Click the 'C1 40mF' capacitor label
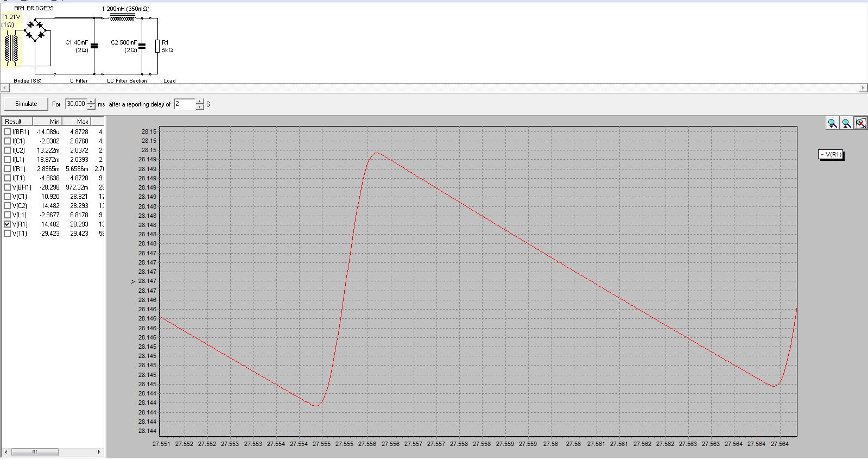The width and height of the screenshot is (868, 459). point(77,42)
